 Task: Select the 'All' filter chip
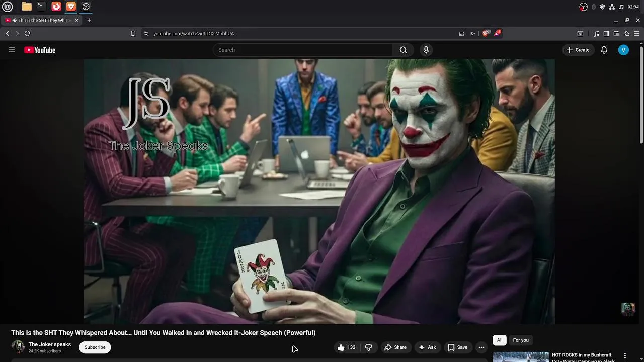click(x=500, y=340)
